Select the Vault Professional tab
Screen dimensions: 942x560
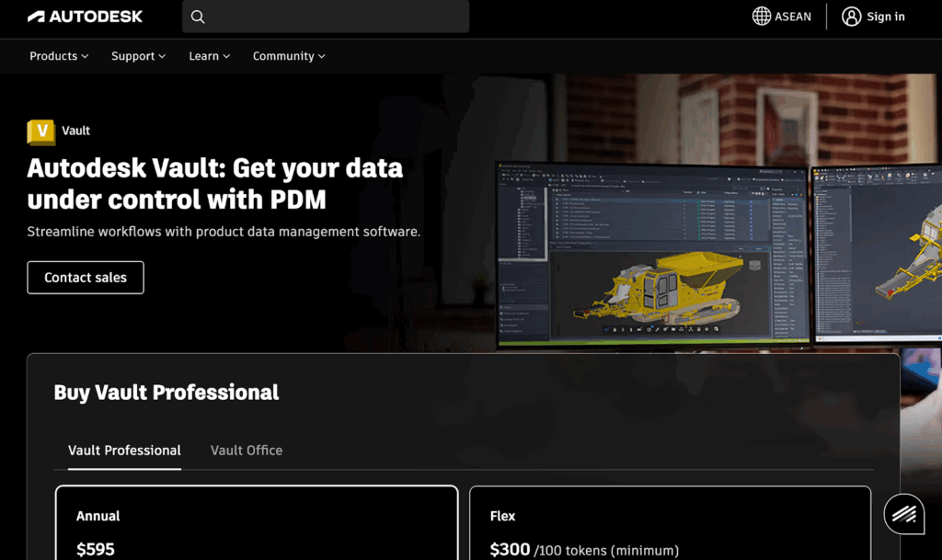124,451
